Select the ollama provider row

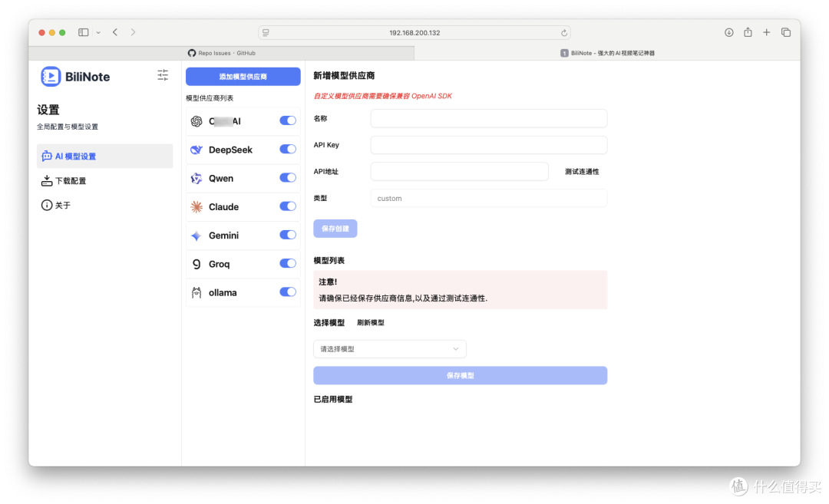[x=243, y=293]
